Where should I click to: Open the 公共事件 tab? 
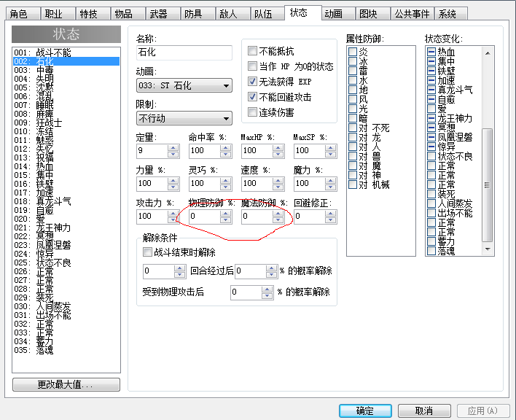click(x=412, y=14)
